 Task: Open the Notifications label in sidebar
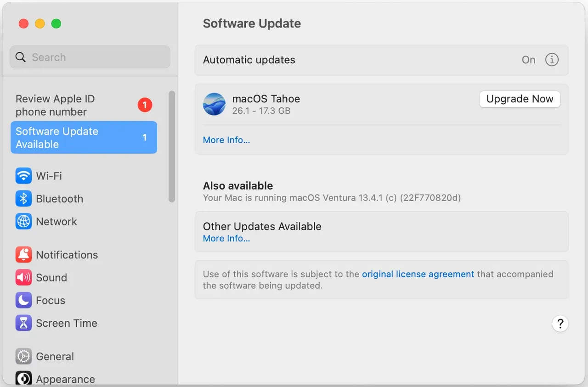tap(67, 255)
